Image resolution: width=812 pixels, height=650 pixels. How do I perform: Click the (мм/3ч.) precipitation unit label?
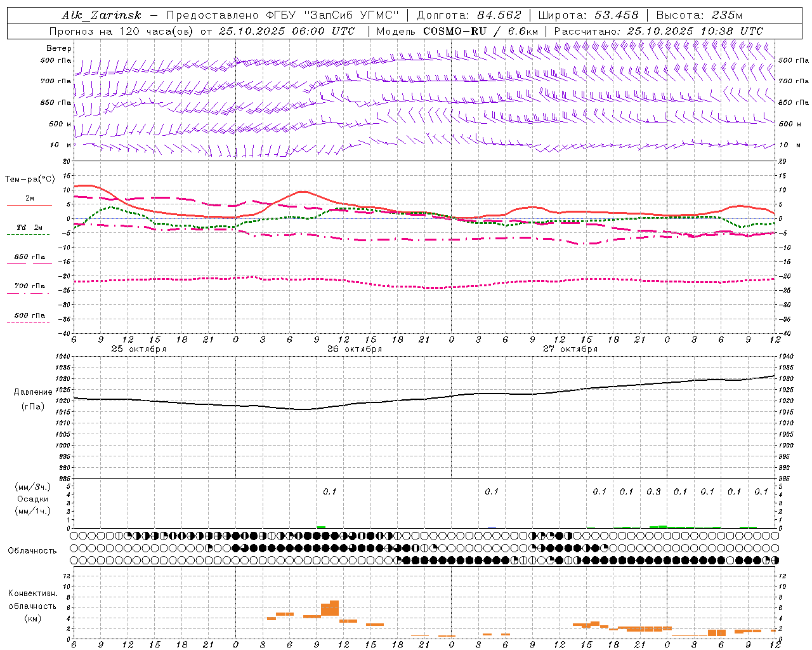[x=32, y=487]
